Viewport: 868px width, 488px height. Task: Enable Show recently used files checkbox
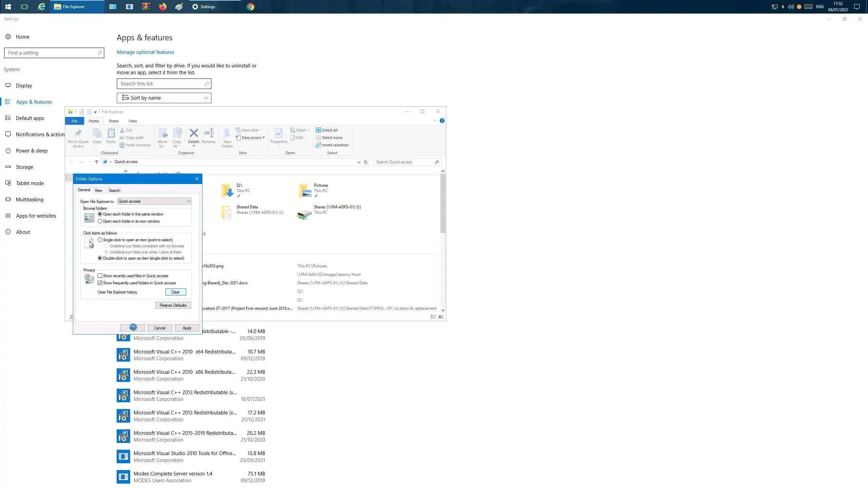(100, 276)
